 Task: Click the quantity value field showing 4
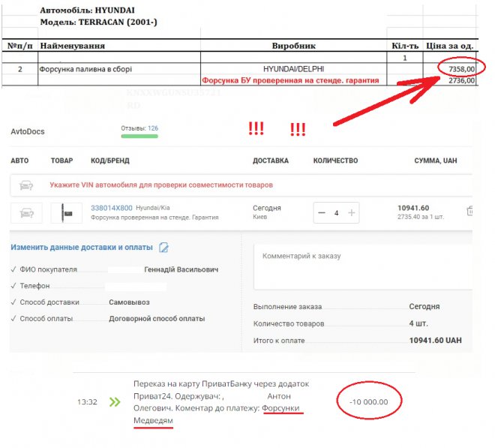[x=336, y=213]
